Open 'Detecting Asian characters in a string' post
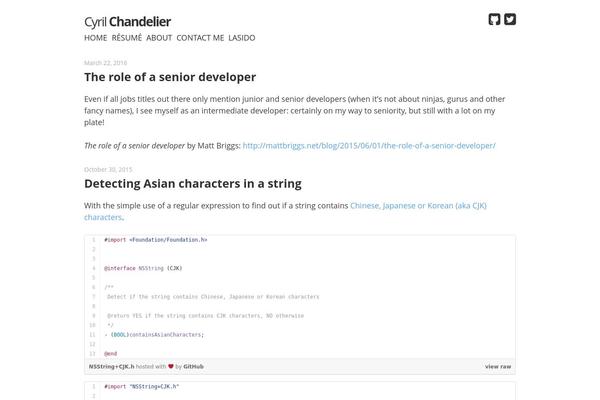This screenshot has height=400, width=600. (193, 183)
